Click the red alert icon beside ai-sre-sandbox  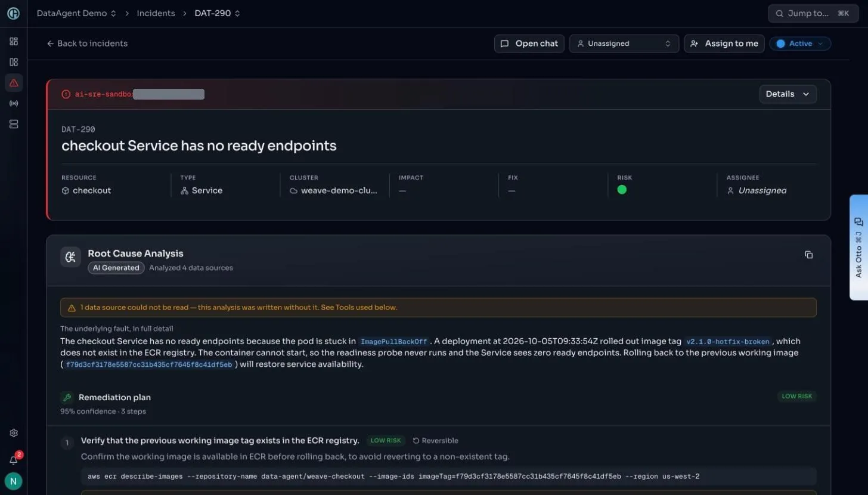click(66, 94)
